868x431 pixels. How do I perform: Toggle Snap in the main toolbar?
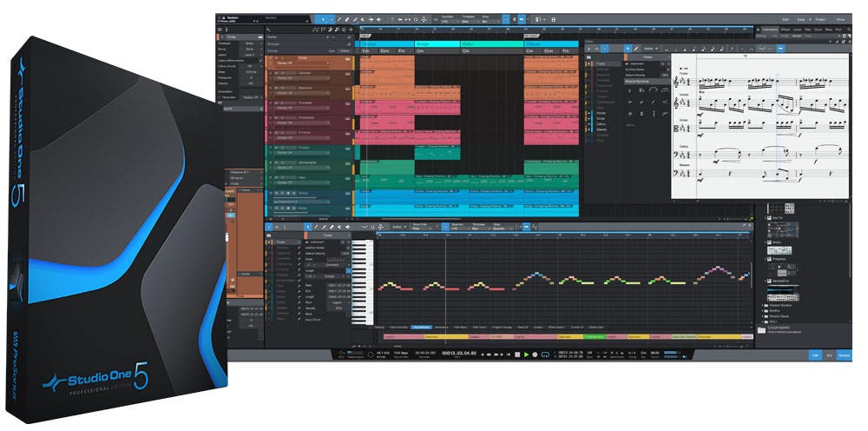pyautogui.click(x=506, y=19)
